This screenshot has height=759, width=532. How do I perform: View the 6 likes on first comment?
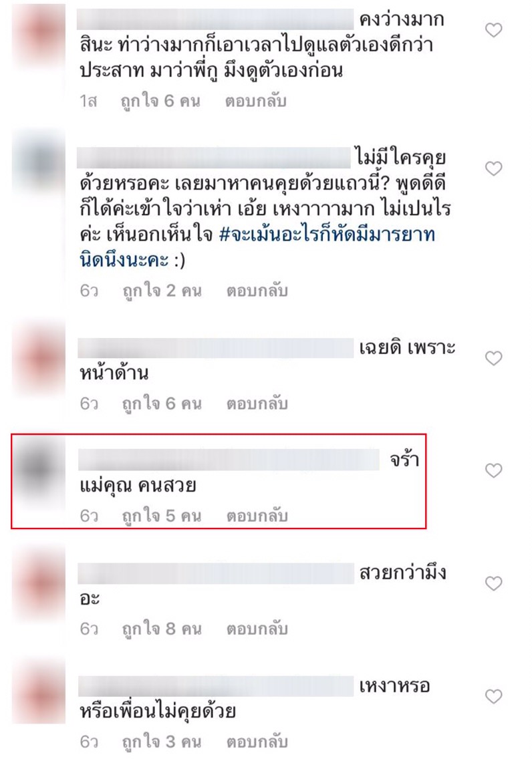160,101
